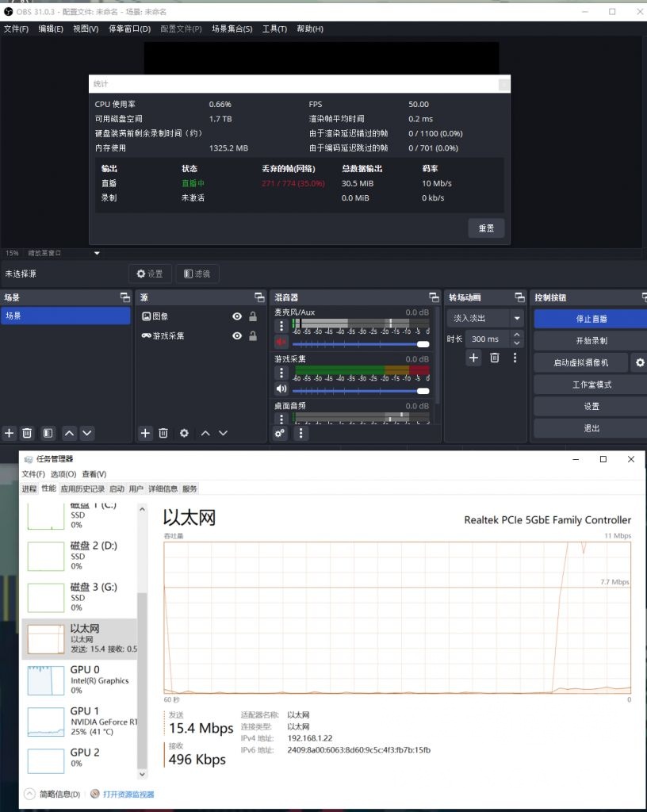Open the 淡入淡出 transition dropdown
647x812 pixels.
[484, 316]
